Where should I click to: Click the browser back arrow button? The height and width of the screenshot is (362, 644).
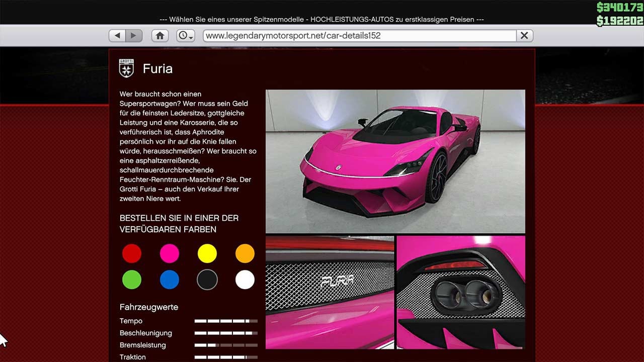[x=117, y=36]
